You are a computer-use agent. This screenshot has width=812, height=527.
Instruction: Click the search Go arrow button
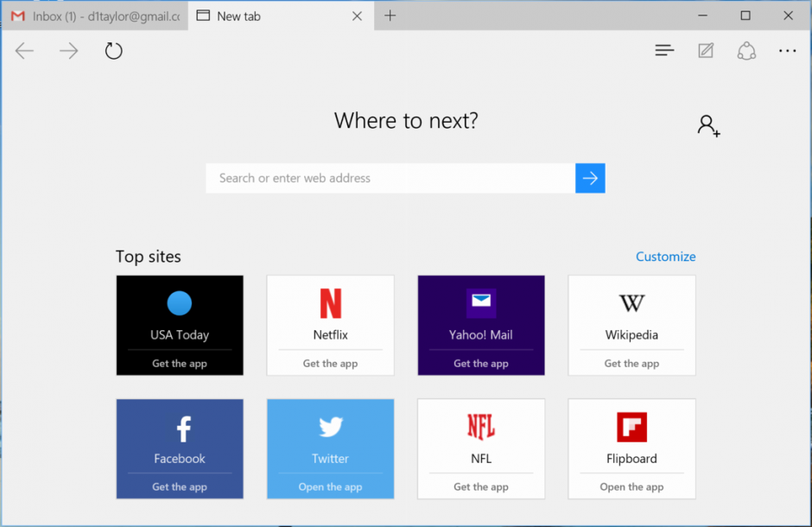[590, 178]
